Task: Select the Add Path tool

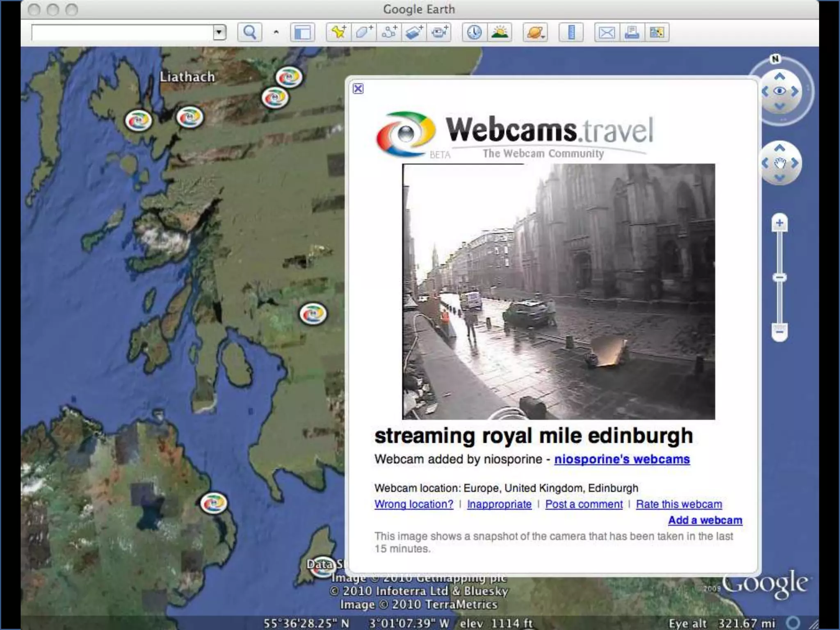Action: pos(389,32)
